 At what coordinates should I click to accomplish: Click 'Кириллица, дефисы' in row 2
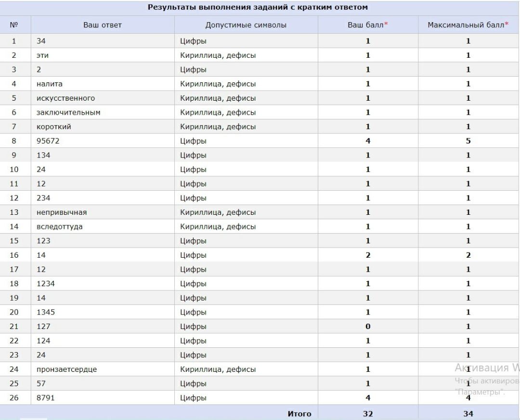coord(218,55)
